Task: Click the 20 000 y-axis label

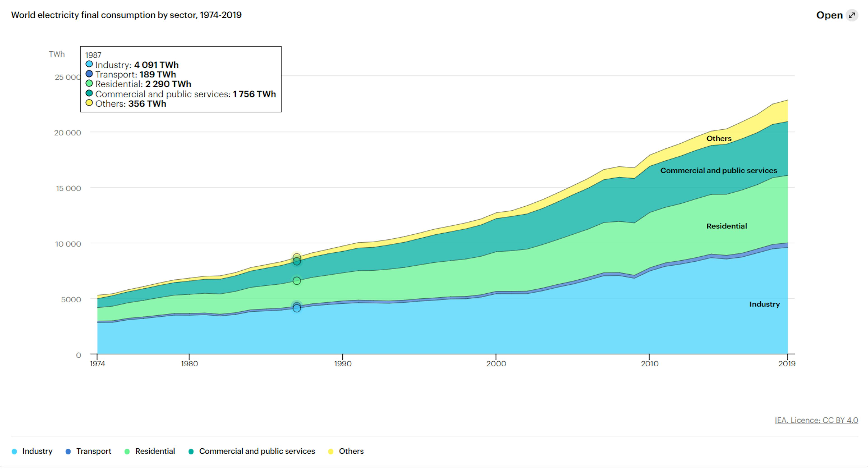Action: point(68,133)
